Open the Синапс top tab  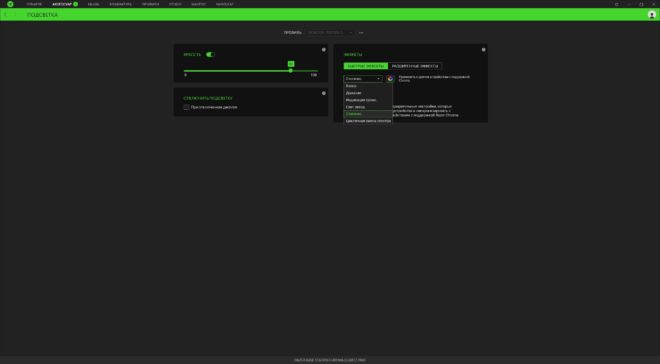pos(34,4)
